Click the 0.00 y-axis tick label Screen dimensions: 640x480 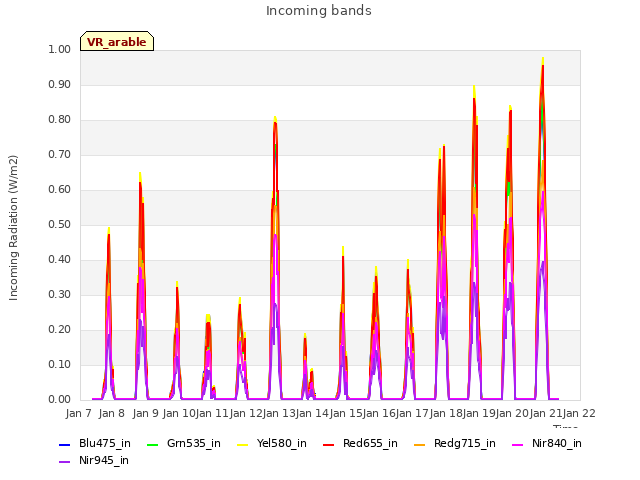59,400
